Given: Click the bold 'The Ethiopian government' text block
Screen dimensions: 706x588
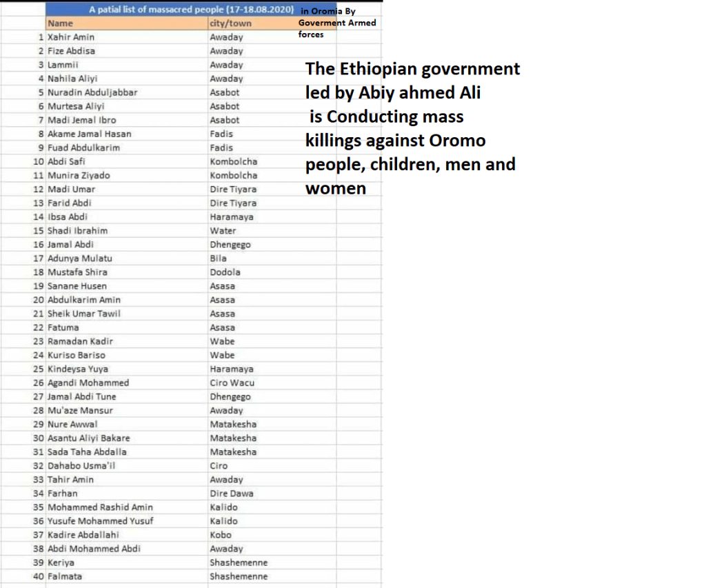Looking at the screenshot, I should [x=412, y=128].
